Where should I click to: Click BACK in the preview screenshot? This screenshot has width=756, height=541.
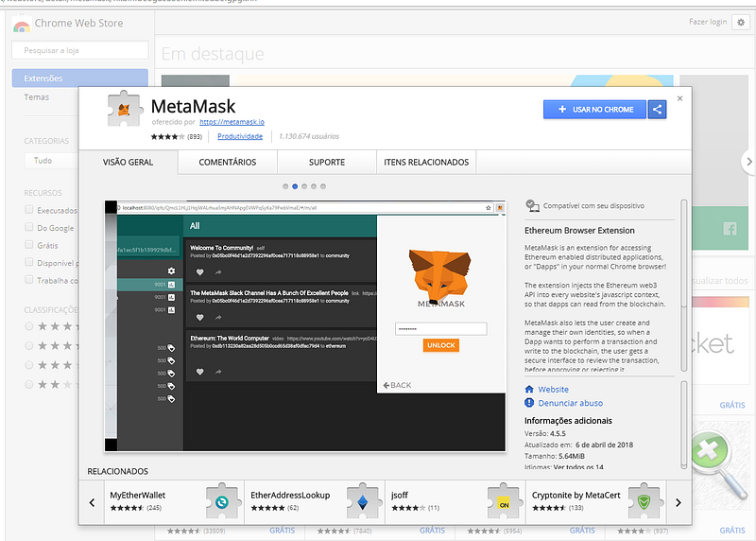pos(397,385)
